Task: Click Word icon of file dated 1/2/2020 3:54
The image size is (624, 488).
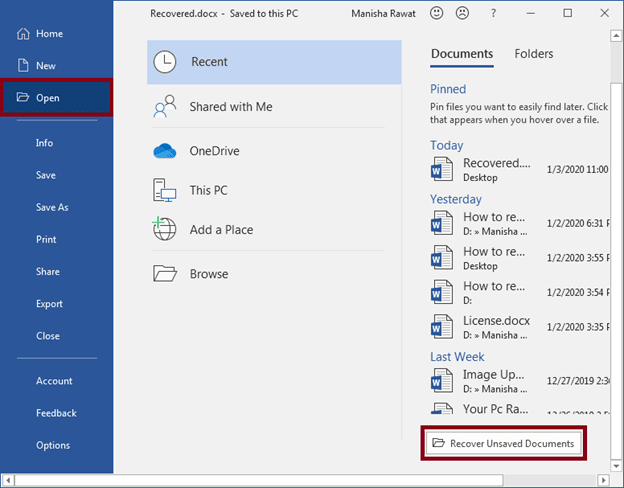Action: (x=442, y=292)
